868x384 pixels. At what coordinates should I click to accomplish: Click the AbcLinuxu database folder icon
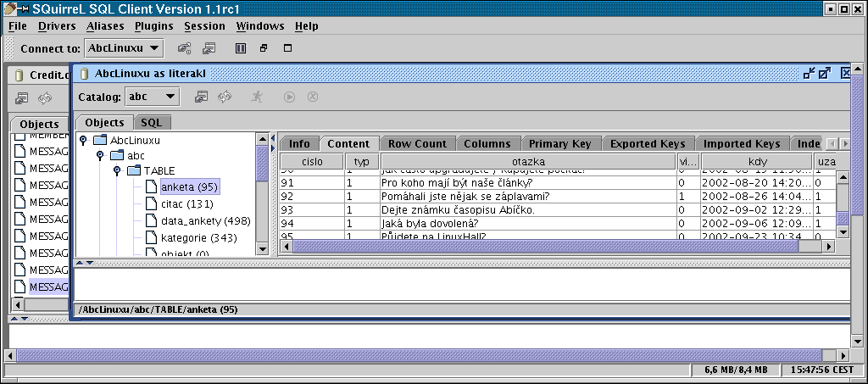click(100, 140)
